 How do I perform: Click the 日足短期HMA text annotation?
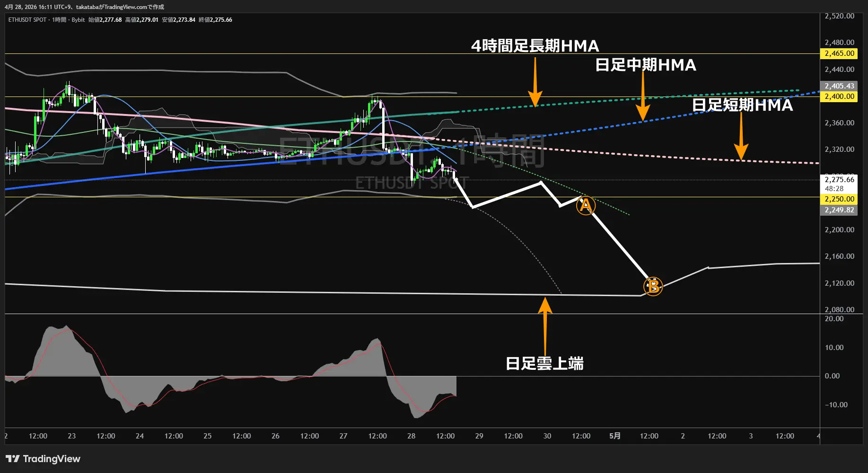click(742, 105)
